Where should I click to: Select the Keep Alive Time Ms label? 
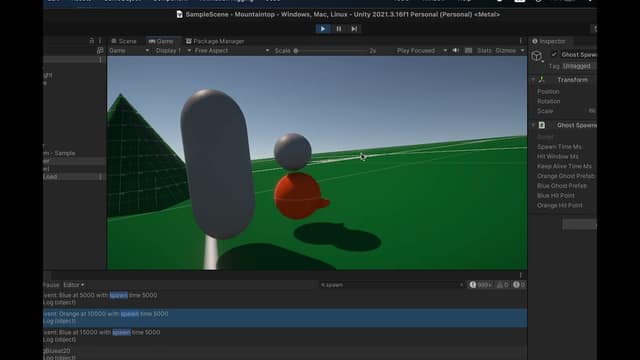(564, 167)
